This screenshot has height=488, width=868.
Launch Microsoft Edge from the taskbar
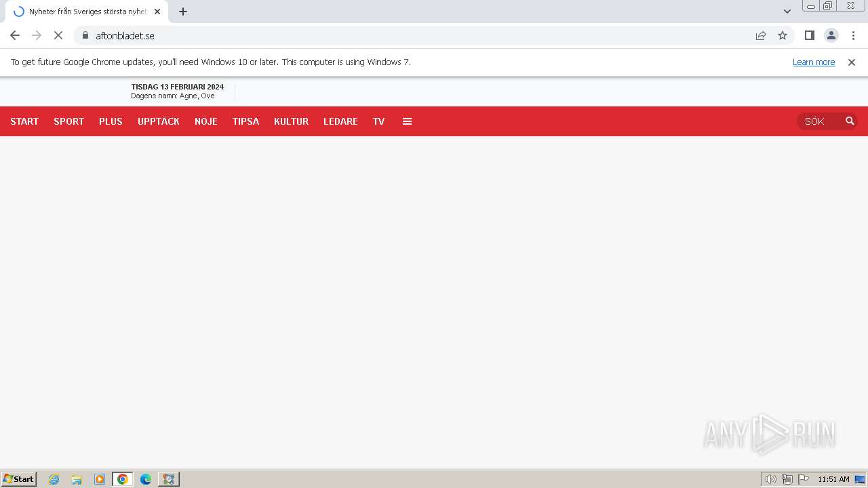(x=146, y=479)
